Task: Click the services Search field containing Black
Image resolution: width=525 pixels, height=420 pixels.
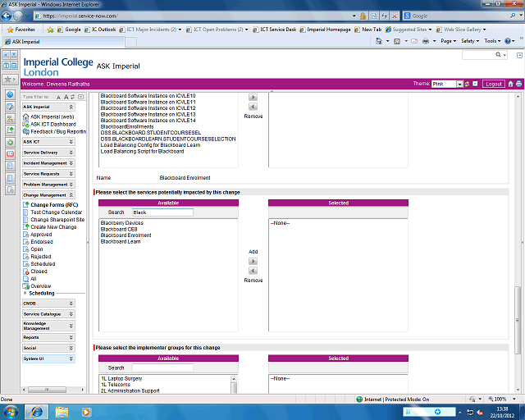Action: coord(162,212)
